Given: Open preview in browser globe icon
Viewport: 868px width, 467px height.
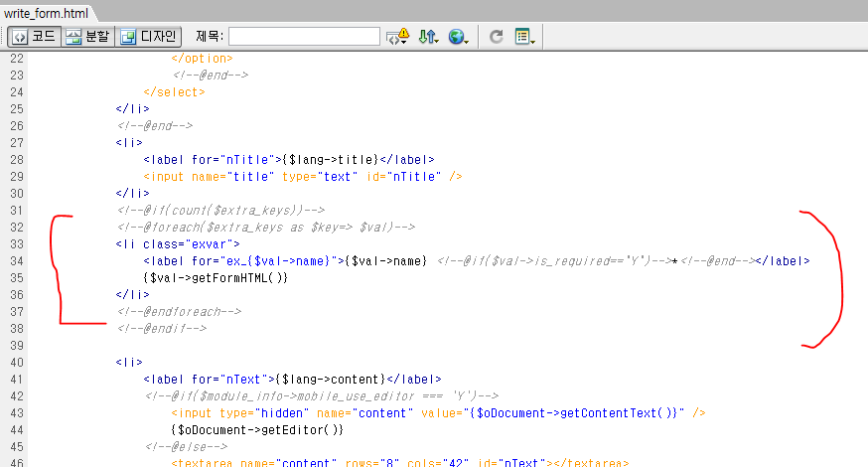Looking at the screenshot, I should [458, 37].
